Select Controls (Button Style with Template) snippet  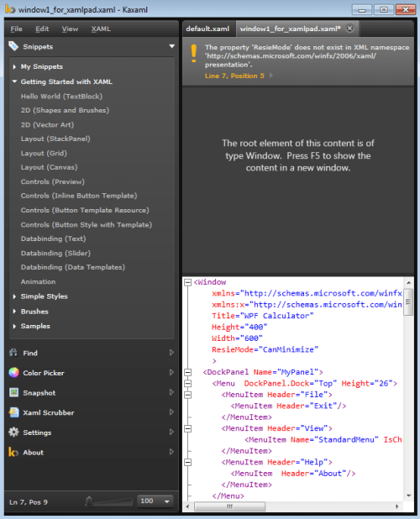(x=87, y=225)
